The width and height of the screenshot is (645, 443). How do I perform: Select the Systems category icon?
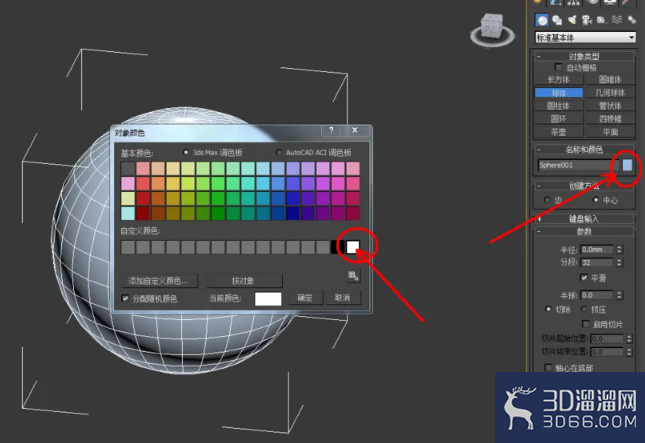click(631, 20)
